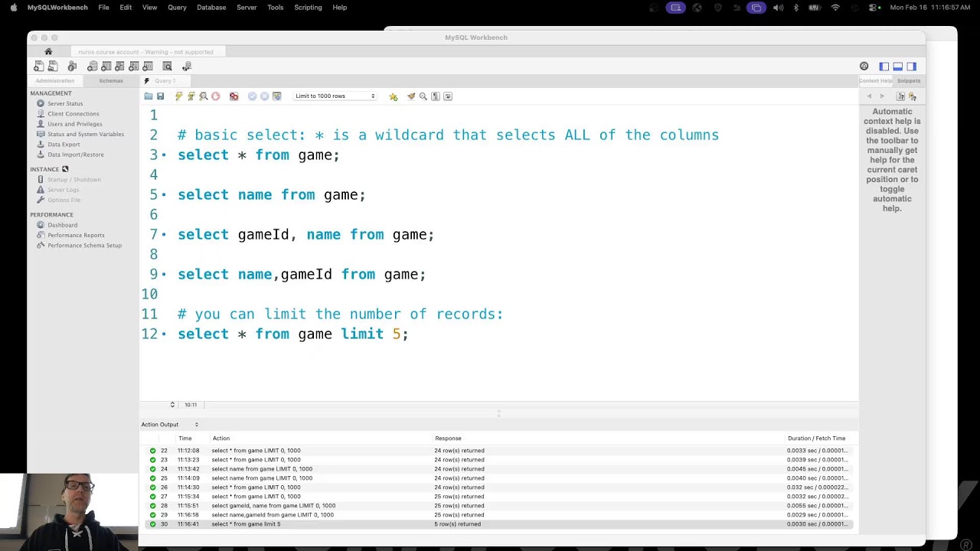This screenshot has width=980, height=551.
Task: Open the Query menu in the menu bar
Action: click(x=177, y=8)
